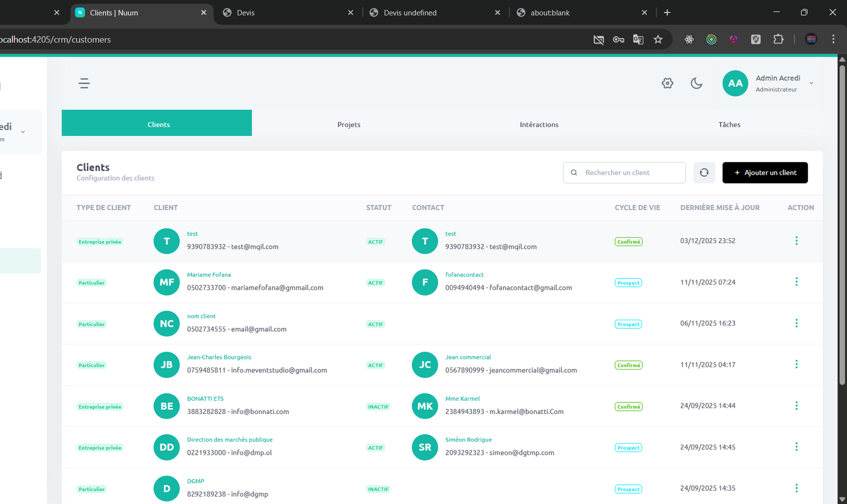Open action menu for Mariame Fofana row
The image size is (847, 504).
(796, 282)
